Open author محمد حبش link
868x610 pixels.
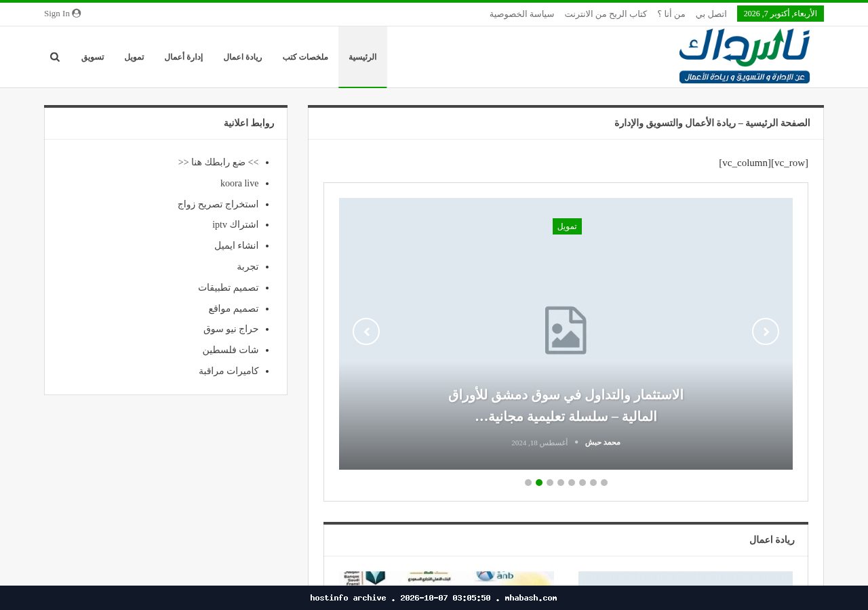tap(603, 443)
